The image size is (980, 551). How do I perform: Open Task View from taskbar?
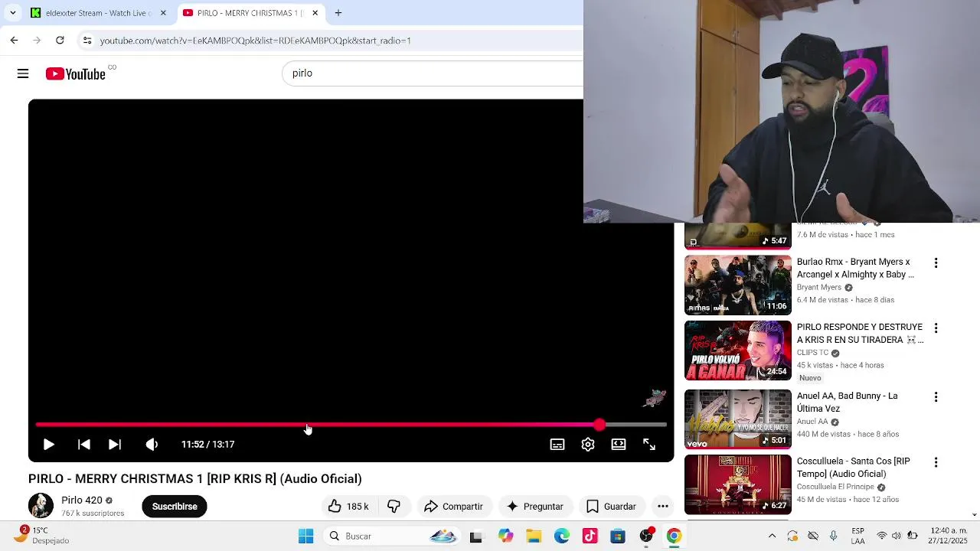click(476, 536)
